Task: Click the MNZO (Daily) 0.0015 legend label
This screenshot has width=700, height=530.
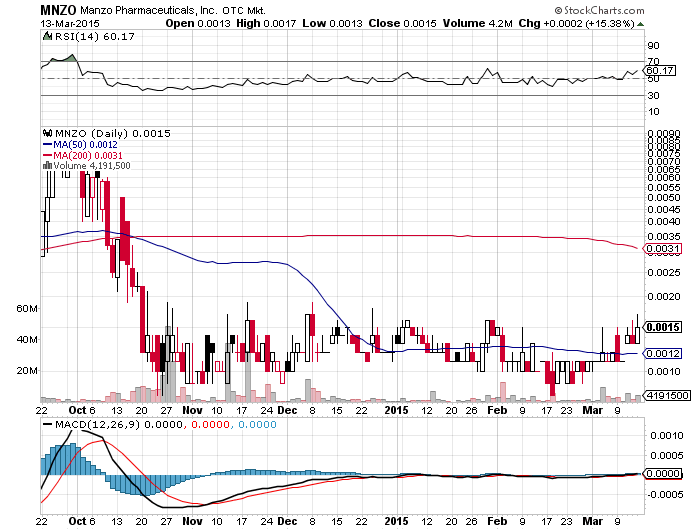Action: point(112,133)
